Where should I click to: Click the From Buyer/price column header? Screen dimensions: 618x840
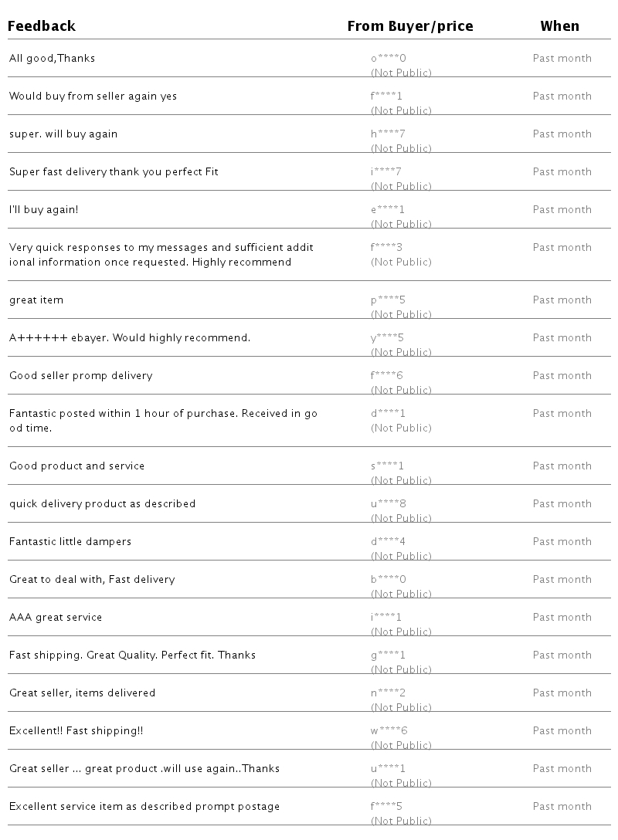coord(410,26)
